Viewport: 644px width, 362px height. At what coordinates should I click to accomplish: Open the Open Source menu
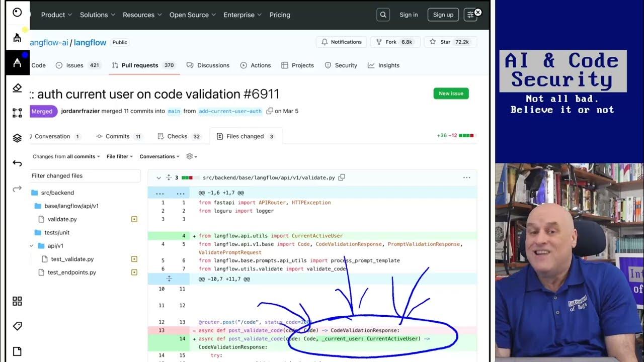point(193,15)
